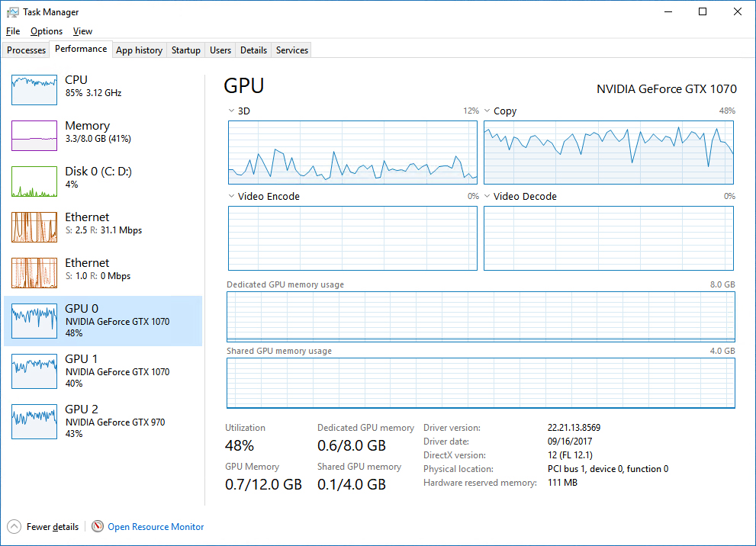Select the GPU 1 mini graph
The height and width of the screenshot is (546, 756).
(34, 371)
